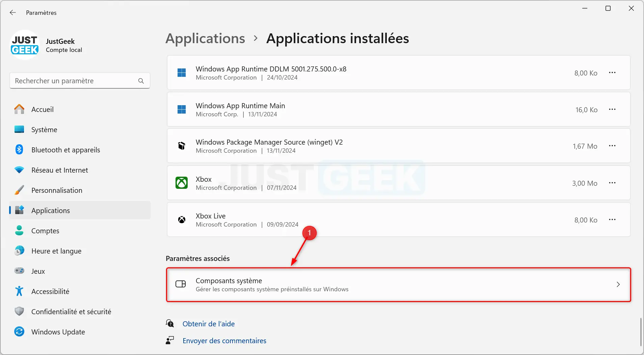Click the Obtenir de l'aide help icon
644x355 pixels.
(x=170, y=324)
